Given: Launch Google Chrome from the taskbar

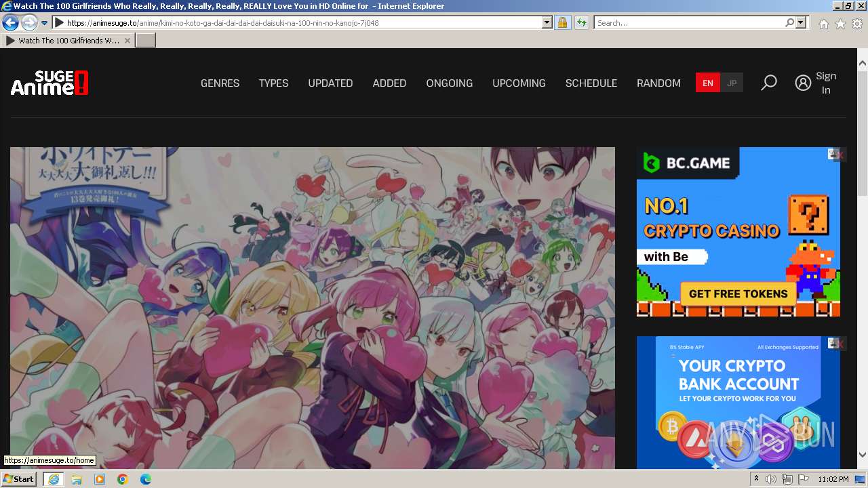Looking at the screenshot, I should (123, 479).
